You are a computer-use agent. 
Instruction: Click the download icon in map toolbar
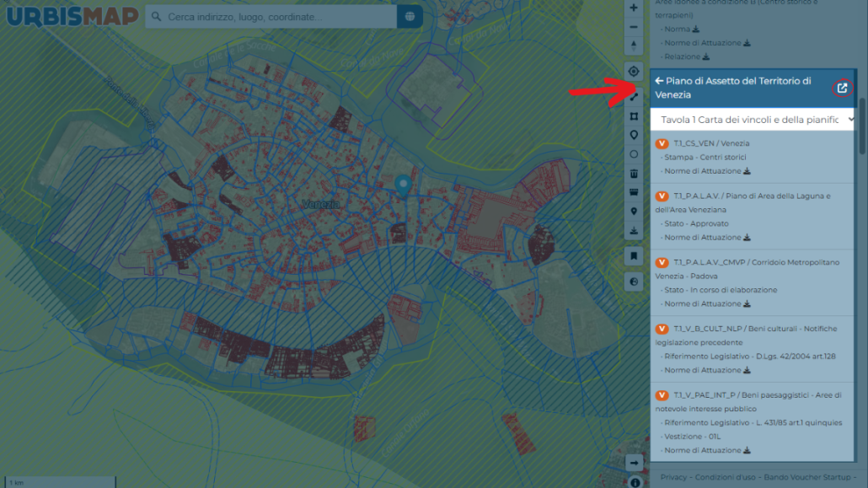(x=634, y=230)
